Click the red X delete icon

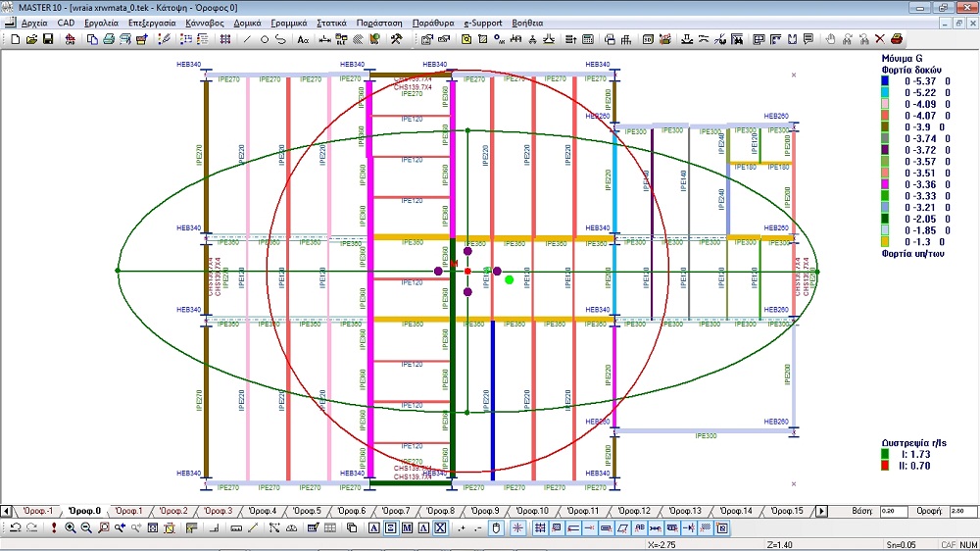point(879,39)
